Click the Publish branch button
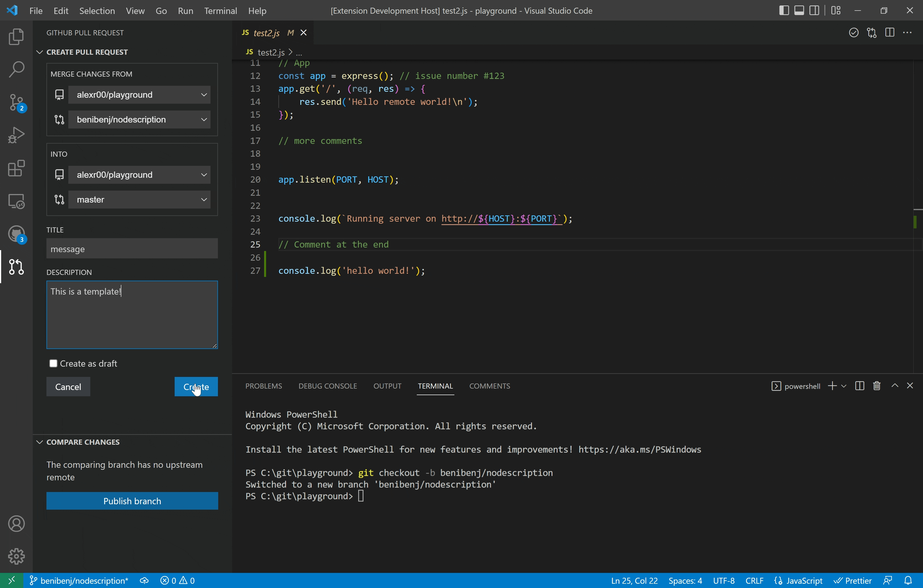The height and width of the screenshot is (588, 923). pyautogui.click(x=132, y=501)
